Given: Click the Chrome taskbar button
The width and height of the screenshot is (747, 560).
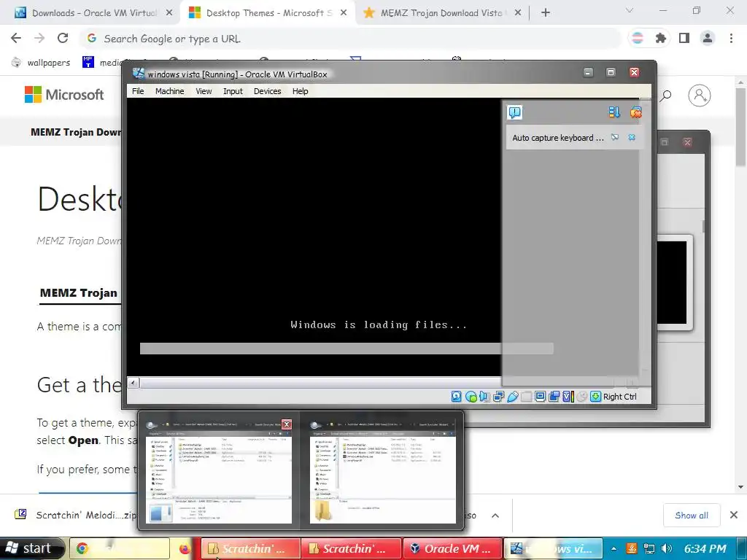Looking at the screenshot, I should coord(120,548).
